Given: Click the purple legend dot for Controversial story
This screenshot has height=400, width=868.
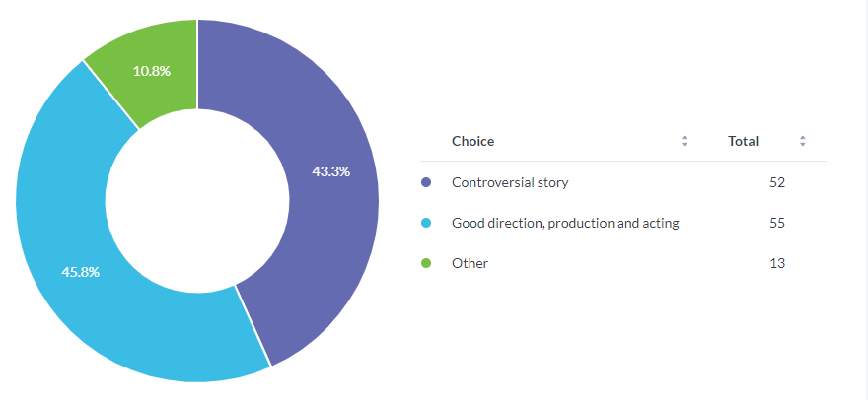Looking at the screenshot, I should (426, 182).
